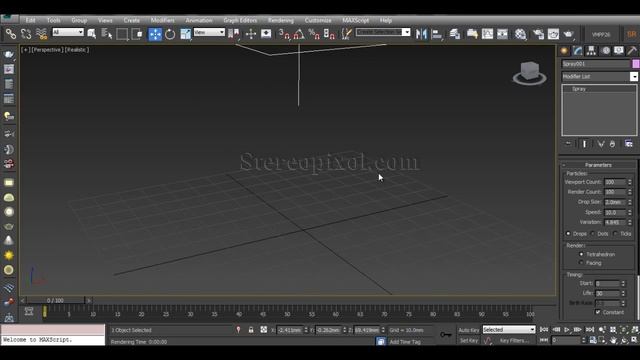640x360 pixels.
Task: Open the Display command panel tab
Action: coord(619,51)
